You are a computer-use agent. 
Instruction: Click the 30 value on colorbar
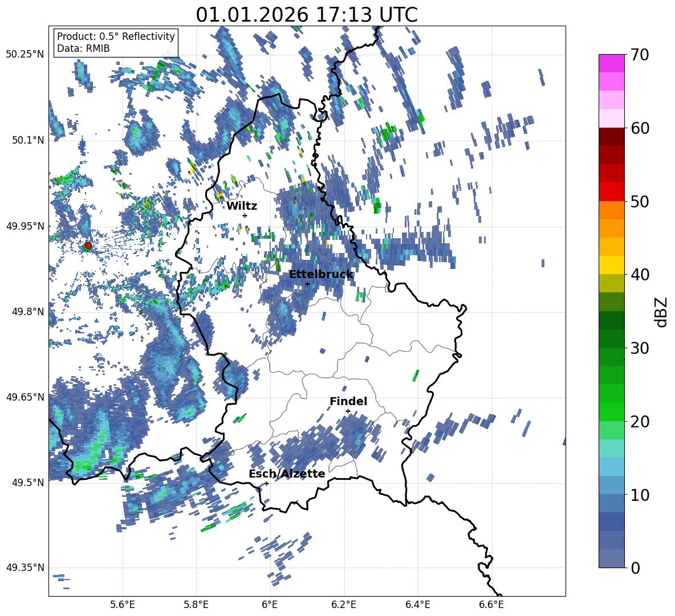(639, 348)
